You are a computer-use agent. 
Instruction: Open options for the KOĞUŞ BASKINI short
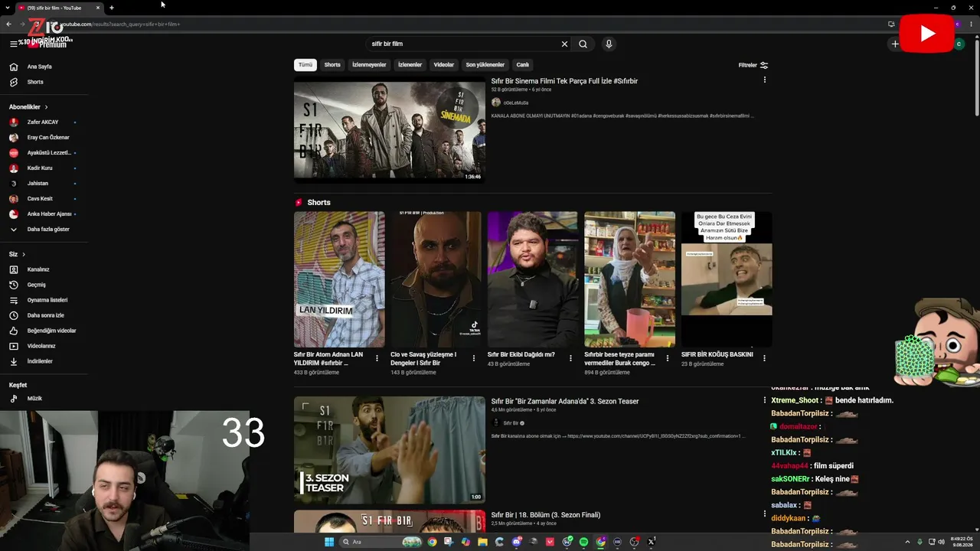coord(764,358)
